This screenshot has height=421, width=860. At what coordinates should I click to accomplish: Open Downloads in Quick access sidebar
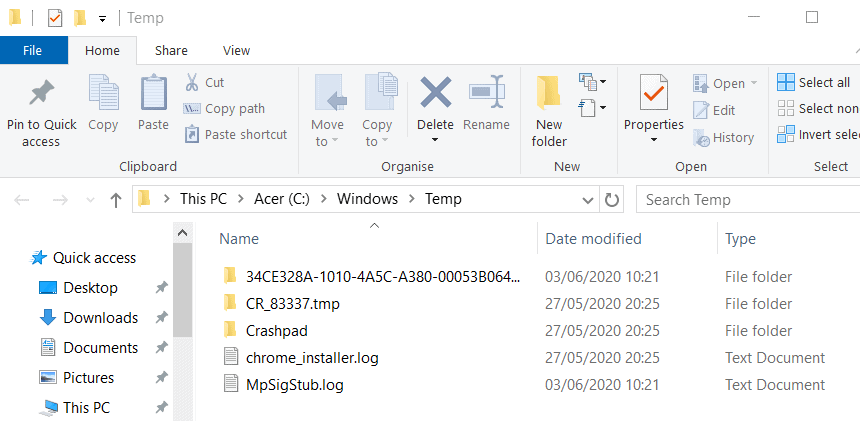100,318
